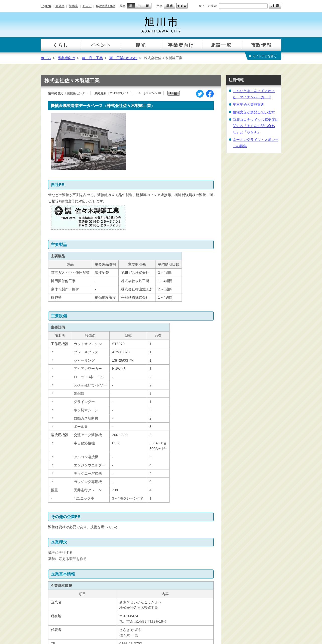The height and width of the screenshot is (644, 322).
Task: Open the 市政情報 menu tab
Action: 261,45
